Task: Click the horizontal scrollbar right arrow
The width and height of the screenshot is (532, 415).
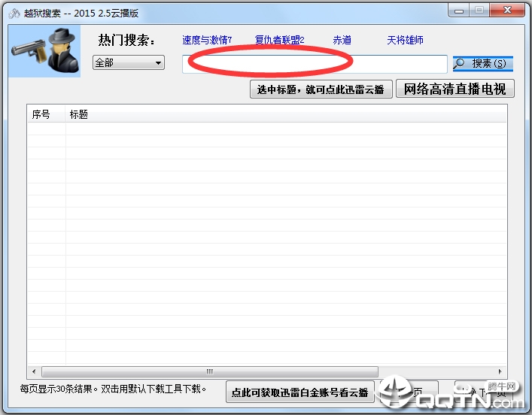Action: click(x=500, y=371)
